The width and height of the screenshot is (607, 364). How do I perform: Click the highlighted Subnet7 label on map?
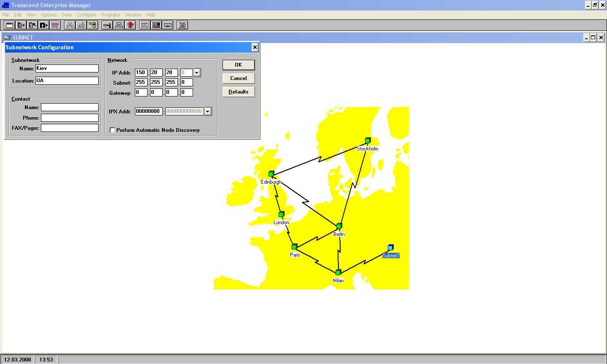(x=391, y=256)
